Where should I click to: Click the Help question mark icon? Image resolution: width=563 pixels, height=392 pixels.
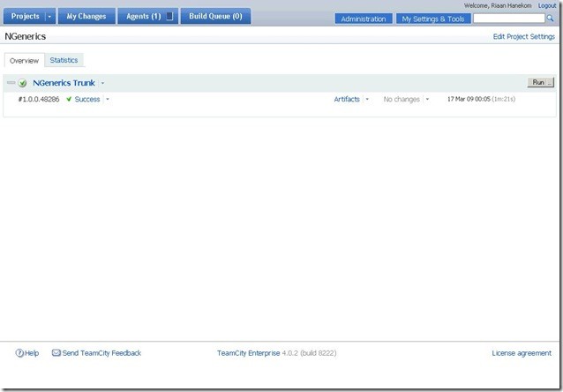(19, 353)
